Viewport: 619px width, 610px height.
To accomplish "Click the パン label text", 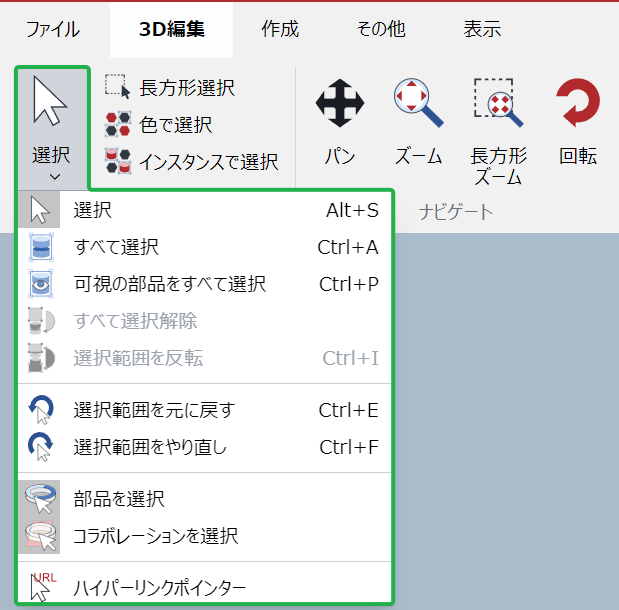I will click(340, 156).
